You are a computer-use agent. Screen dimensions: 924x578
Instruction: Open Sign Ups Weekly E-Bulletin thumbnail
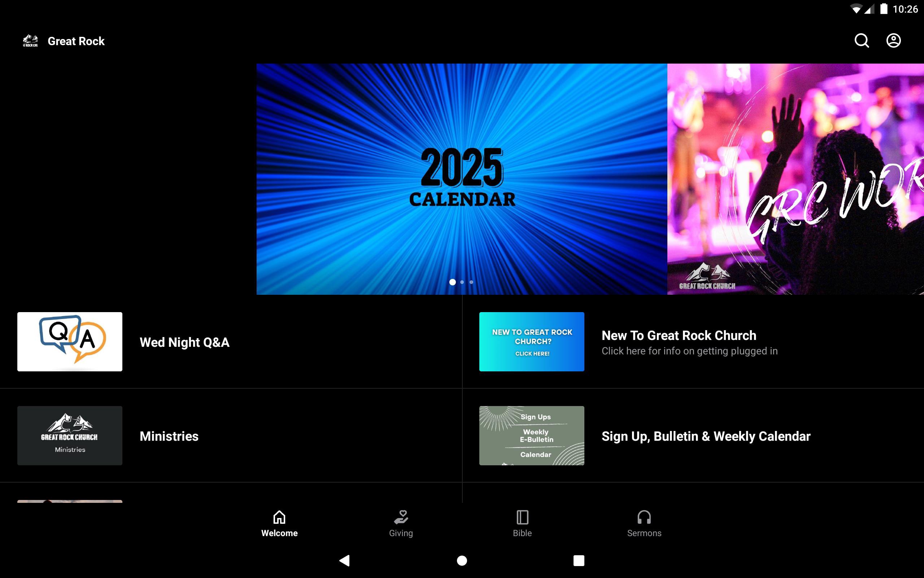(x=532, y=435)
